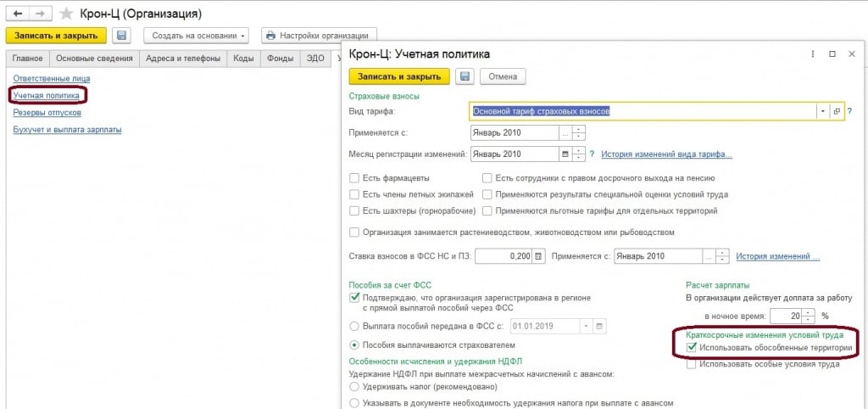Switch to the Основные сведения tab
Viewport: 868px width, 409px height.
(x=93, y=59)
